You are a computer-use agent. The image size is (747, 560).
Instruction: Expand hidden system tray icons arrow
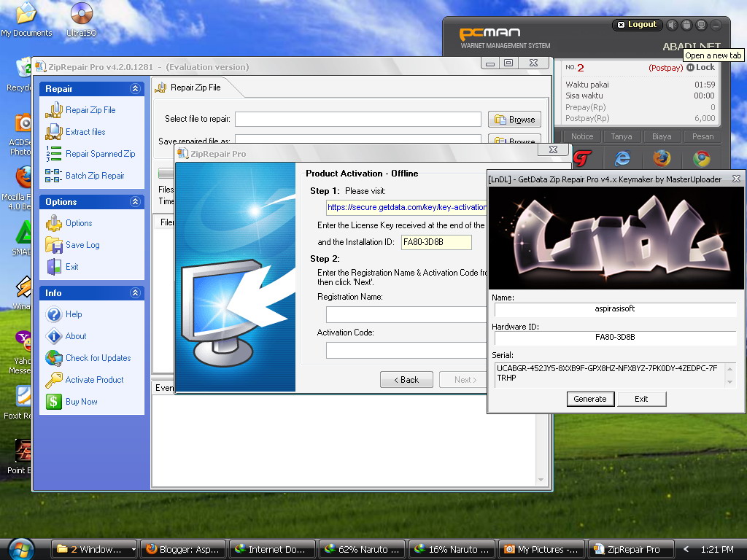coord(686,549)
